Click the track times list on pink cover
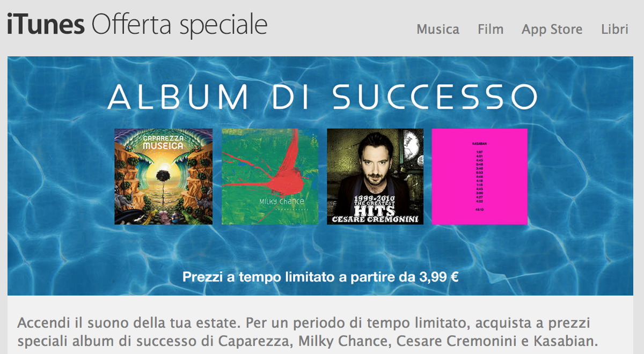644x354 pixels. click(480, 178)
